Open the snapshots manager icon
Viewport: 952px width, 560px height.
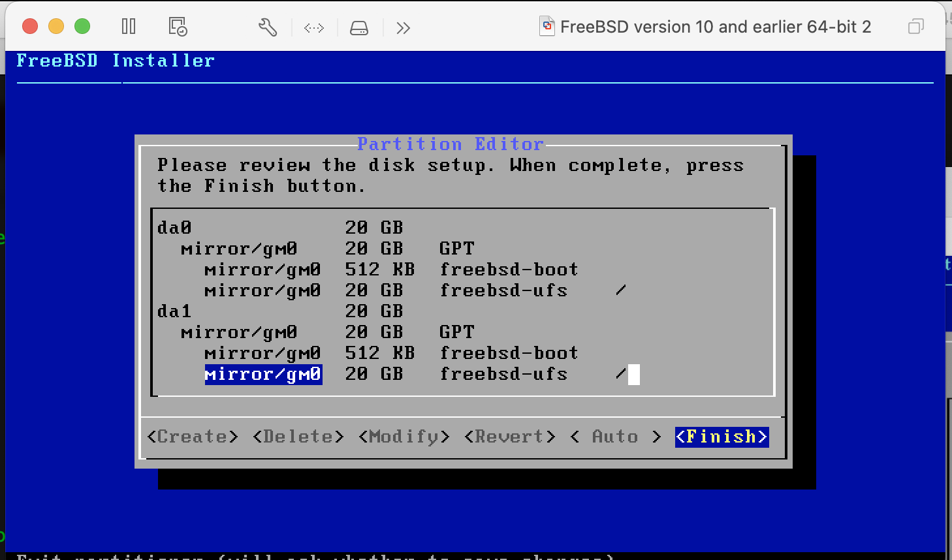[x=178, y=27]
